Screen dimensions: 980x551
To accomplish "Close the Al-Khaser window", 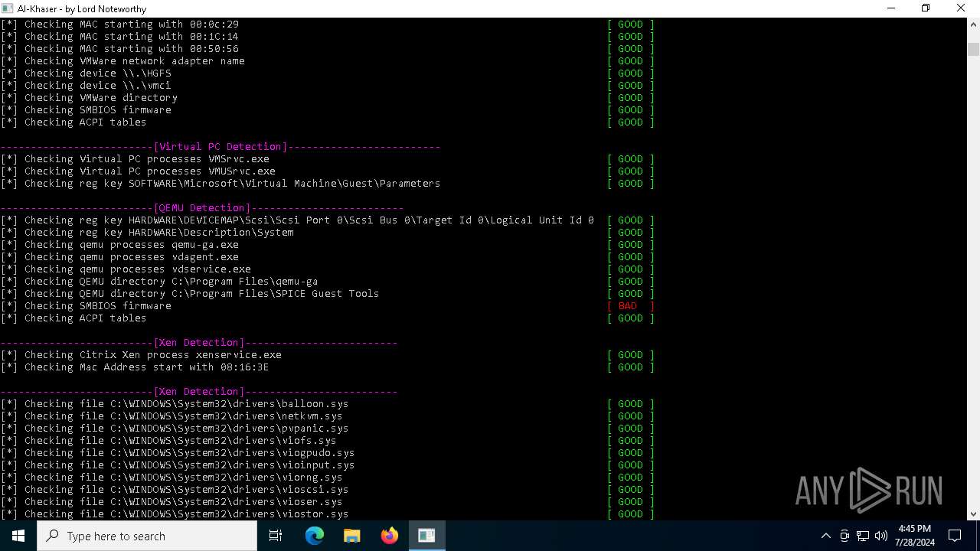I will [x=961, y=8].
